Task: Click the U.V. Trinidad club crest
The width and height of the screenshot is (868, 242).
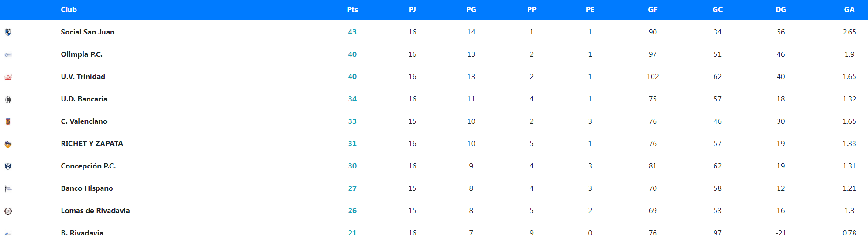Action: 8,77
